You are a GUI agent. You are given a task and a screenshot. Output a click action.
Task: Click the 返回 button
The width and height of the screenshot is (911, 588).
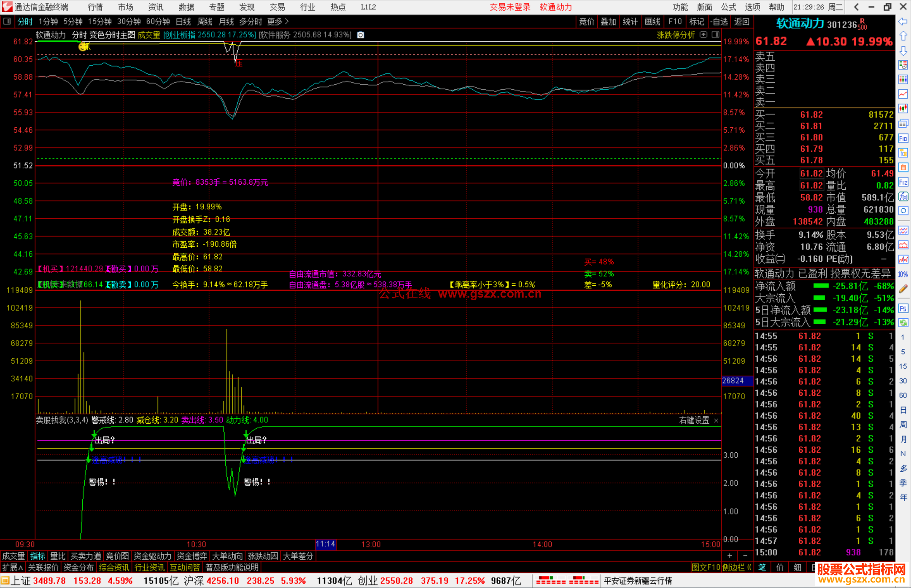(x=742, y=21)
